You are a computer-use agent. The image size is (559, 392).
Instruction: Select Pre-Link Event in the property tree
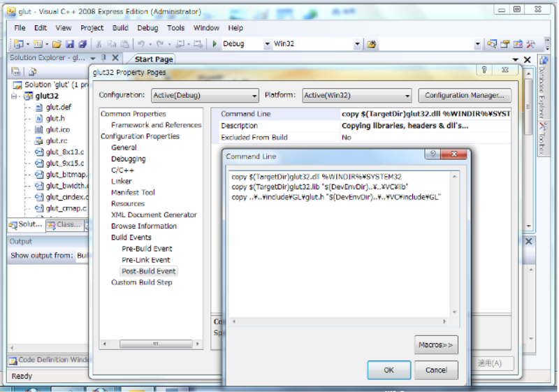(x=145, y=260)
